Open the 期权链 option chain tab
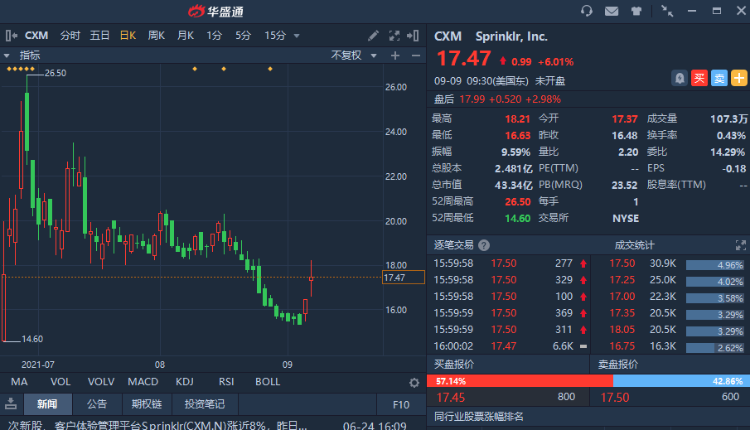 147,404
